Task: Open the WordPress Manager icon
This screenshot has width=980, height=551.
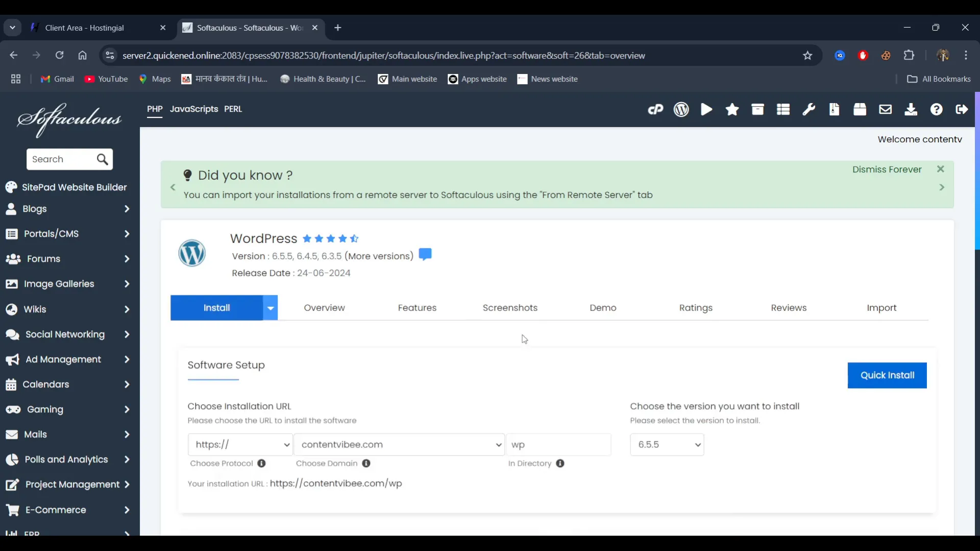Action: [x=681, y=110]
